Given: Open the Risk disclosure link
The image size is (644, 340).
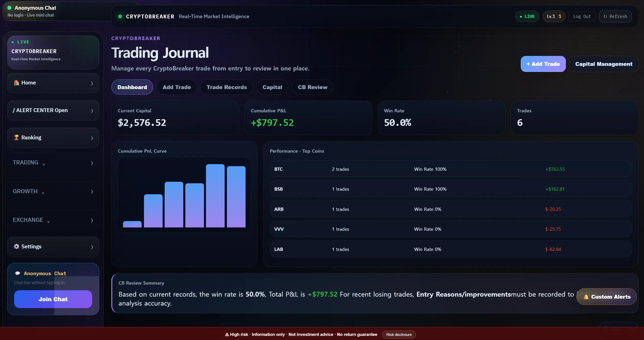Looking at the screenshot, I should coord(399,335).
